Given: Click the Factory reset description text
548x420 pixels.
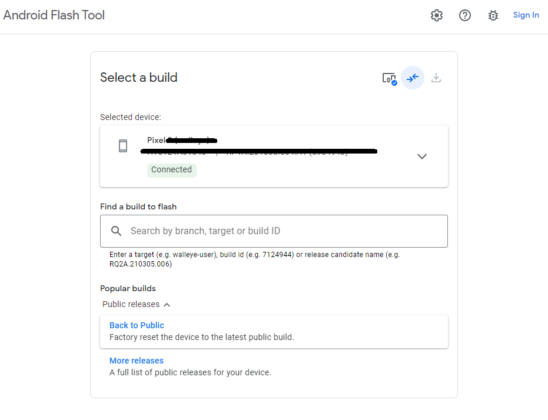Looking at the screenshot, I should click(202, 337).
